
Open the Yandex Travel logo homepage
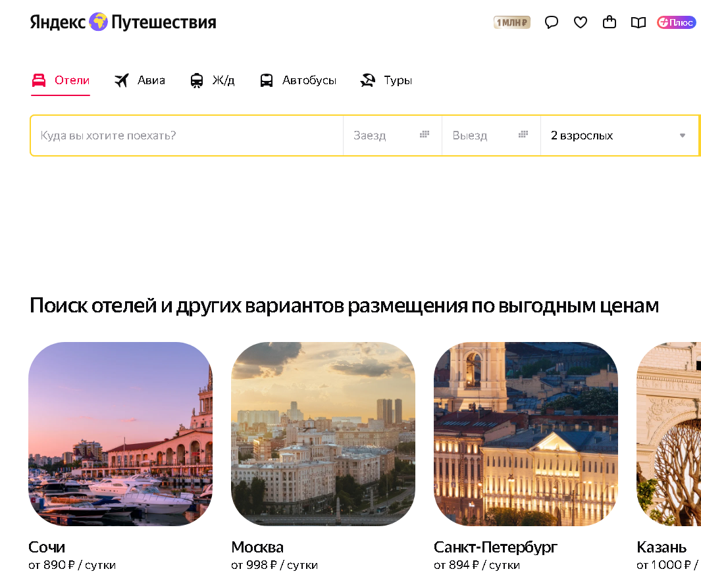click(x=123, y=22)
